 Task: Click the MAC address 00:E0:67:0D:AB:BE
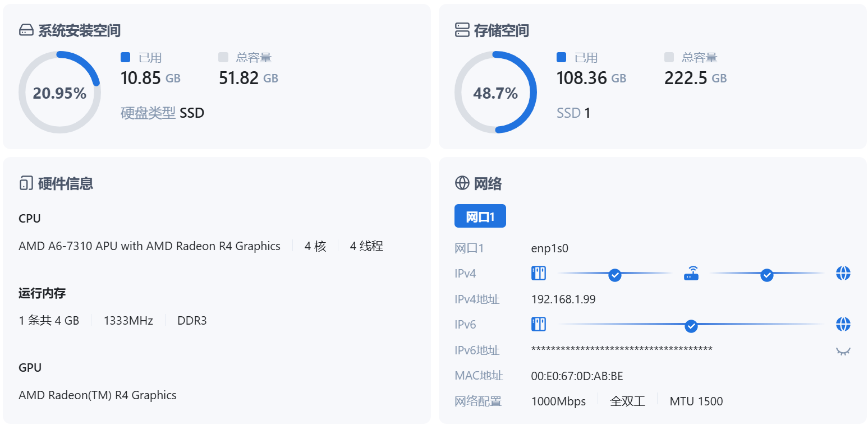577,376
